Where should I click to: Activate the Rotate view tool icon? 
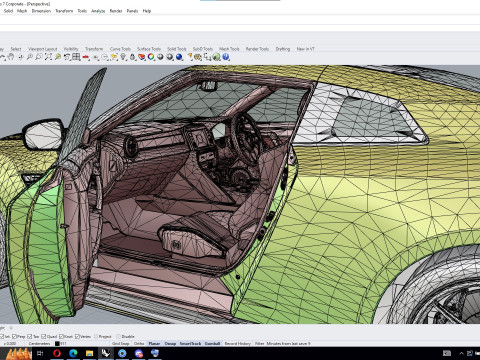click(x=21, y=57)
